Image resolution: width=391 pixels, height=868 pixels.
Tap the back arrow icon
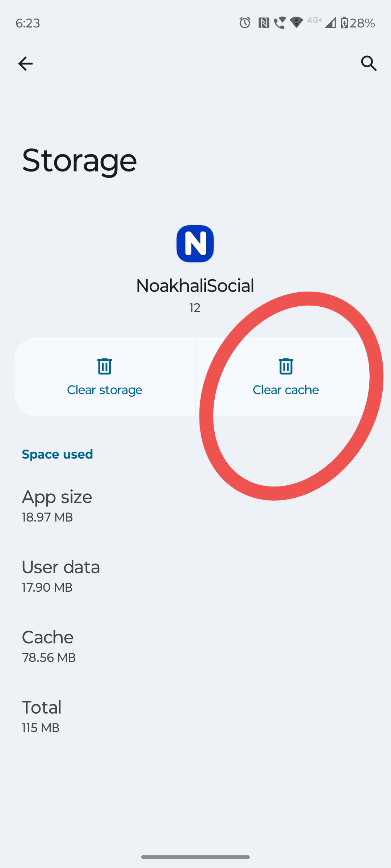tap(25, 64)
